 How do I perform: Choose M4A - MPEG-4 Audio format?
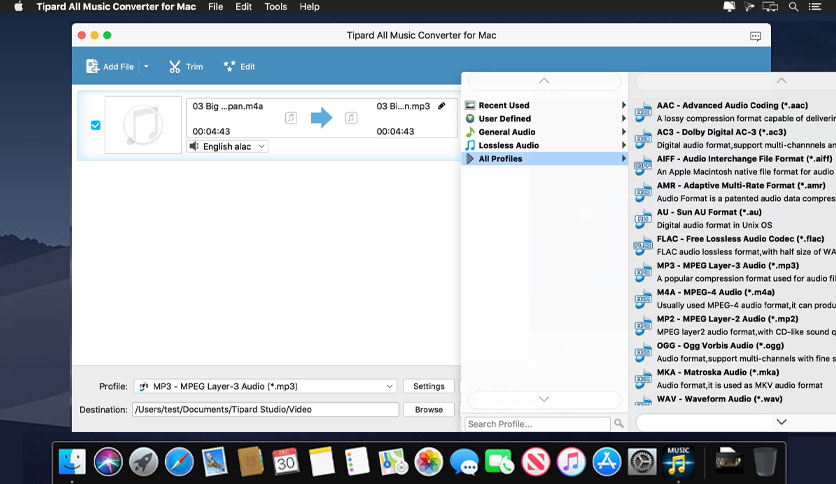point(734,299)
